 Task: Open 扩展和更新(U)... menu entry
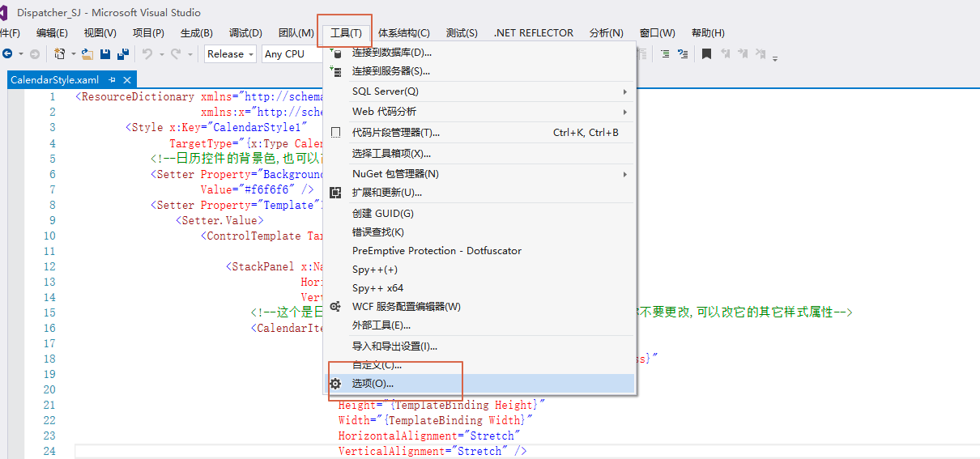[479, 193]
